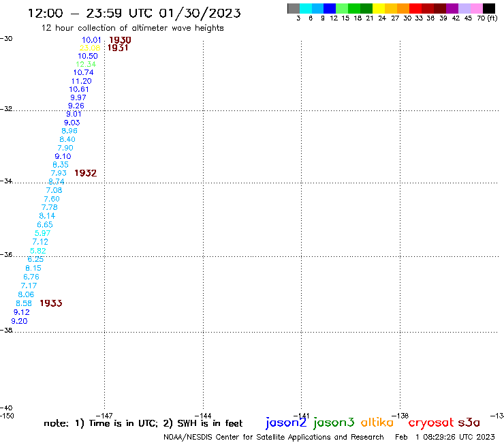The width and height of the screenshot is (504, 443).
Task: Click the wave height value 7.78
Action: (50, 207)
